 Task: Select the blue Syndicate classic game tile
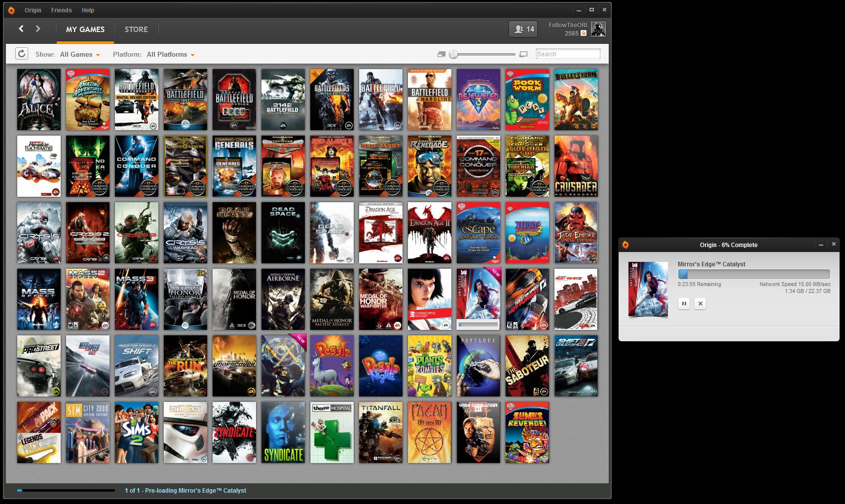click(x=283, y=432)
